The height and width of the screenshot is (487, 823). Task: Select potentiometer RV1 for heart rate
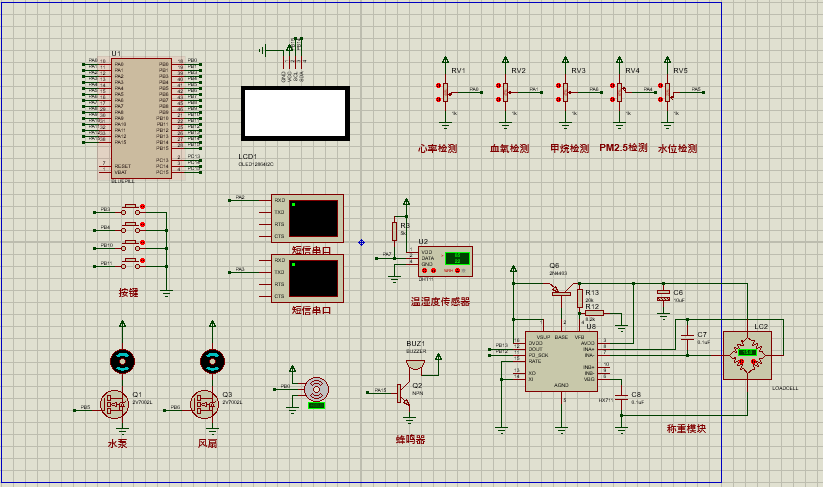pyautogui.click(x=446, y=92)
